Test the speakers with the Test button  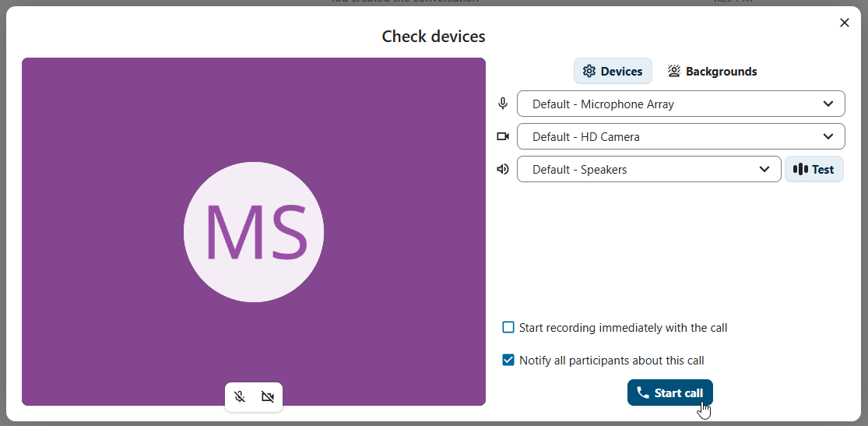pyautogui.click(x=814, y=169)
